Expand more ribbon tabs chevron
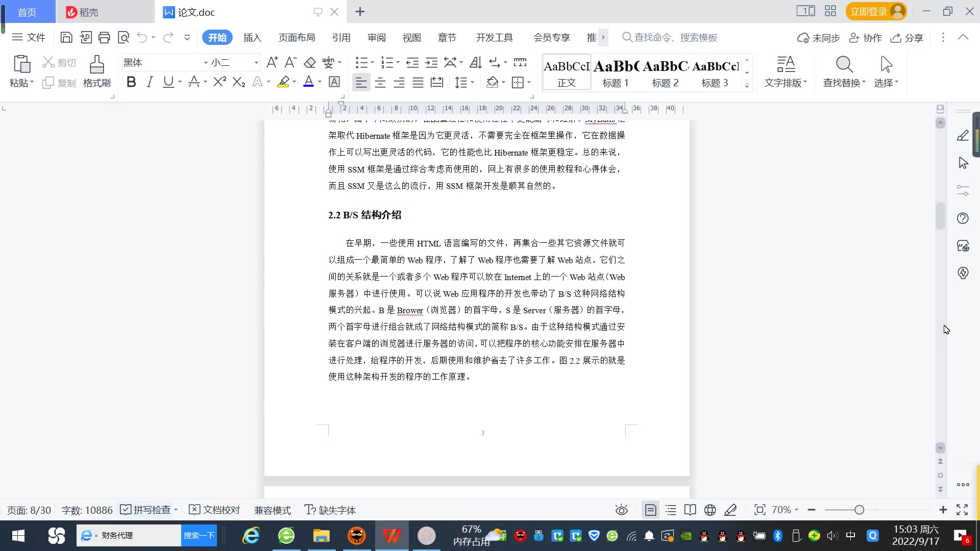The height and width of the screenshot is (551, 980). coord(603,37)
